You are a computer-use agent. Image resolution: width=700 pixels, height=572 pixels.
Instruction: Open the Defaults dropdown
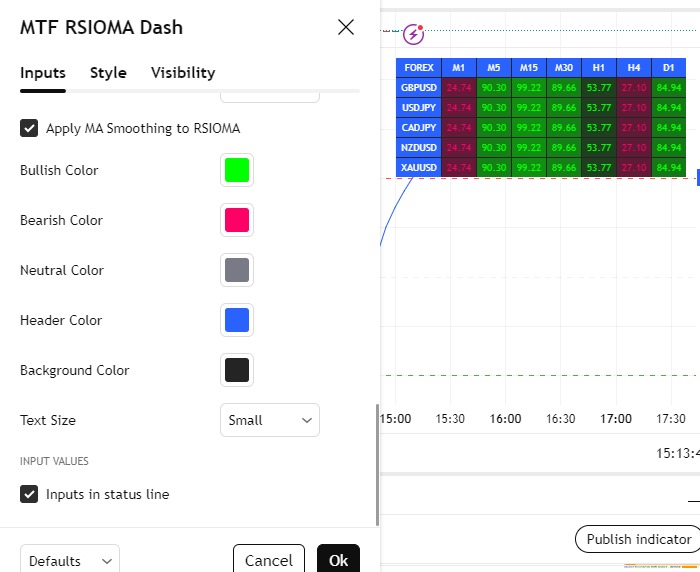pos(70,560)
